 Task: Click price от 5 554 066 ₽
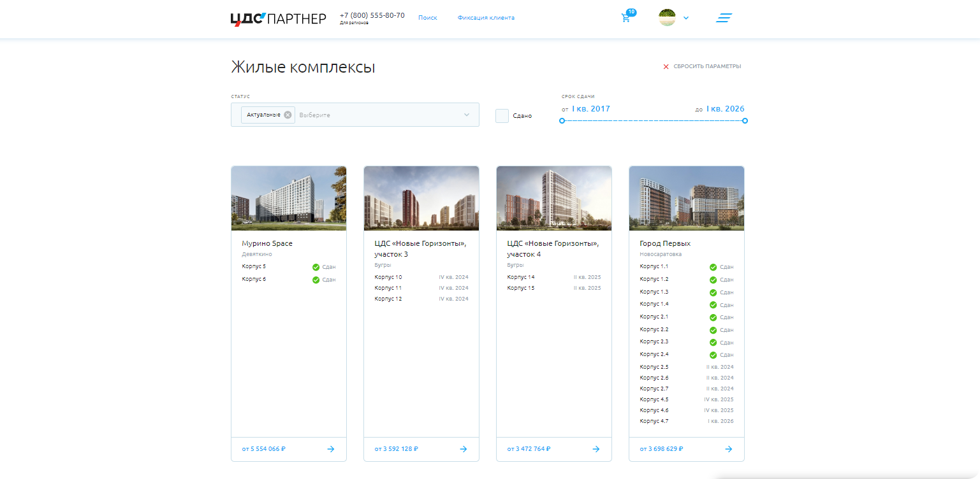[x=264, y=449]
